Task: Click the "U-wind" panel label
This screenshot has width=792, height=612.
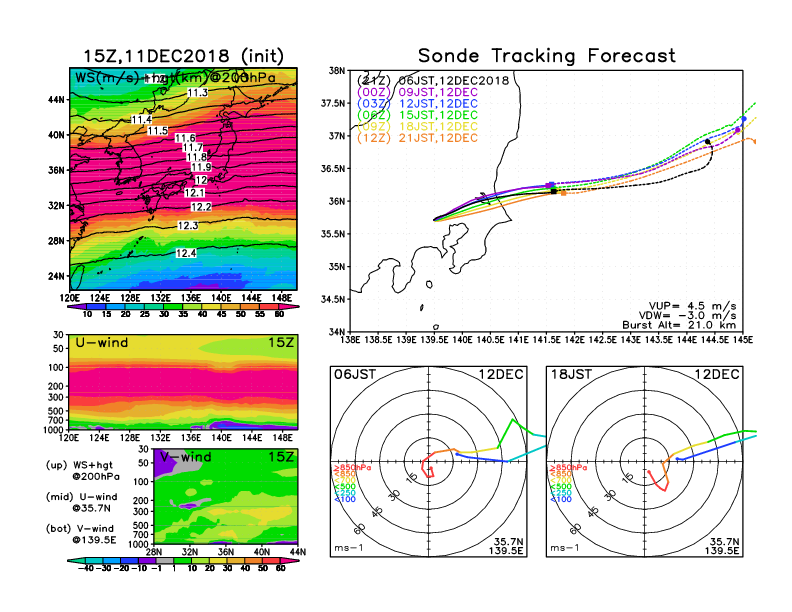Action: 102,342
